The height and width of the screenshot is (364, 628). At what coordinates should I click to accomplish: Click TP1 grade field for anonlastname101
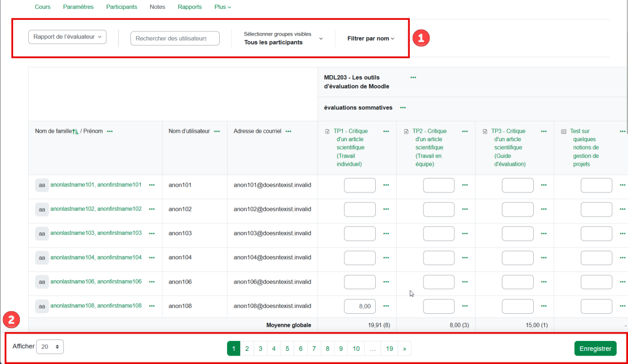pyautogui.click(x=360, y=185)
